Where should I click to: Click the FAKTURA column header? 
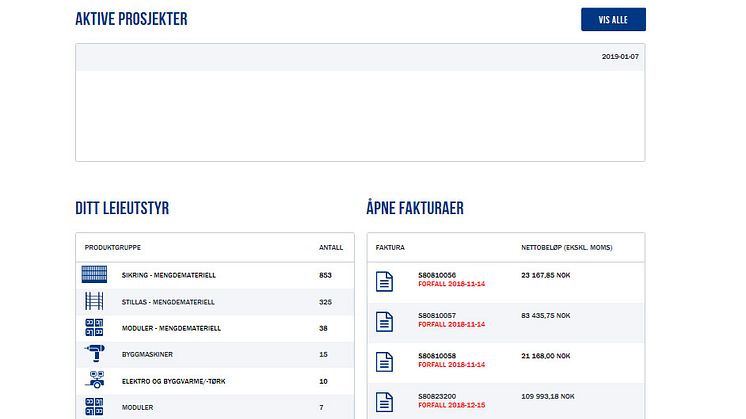coord(390,247)
